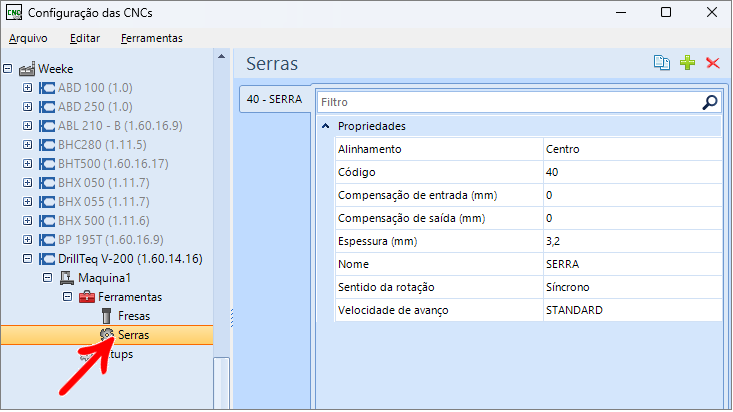This screenshot has height=412, width=733.
Task: Open the Editar menu
Action: (x=85, y=38)
